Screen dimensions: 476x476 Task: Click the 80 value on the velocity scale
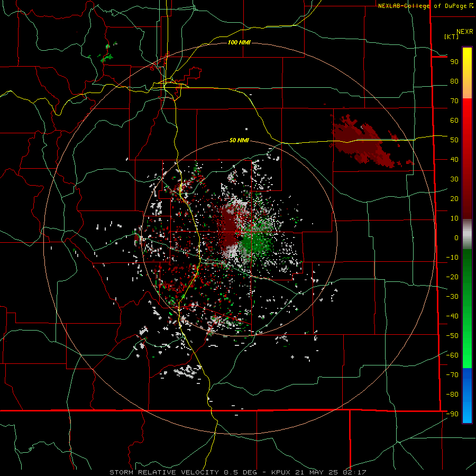click(454, 81)
